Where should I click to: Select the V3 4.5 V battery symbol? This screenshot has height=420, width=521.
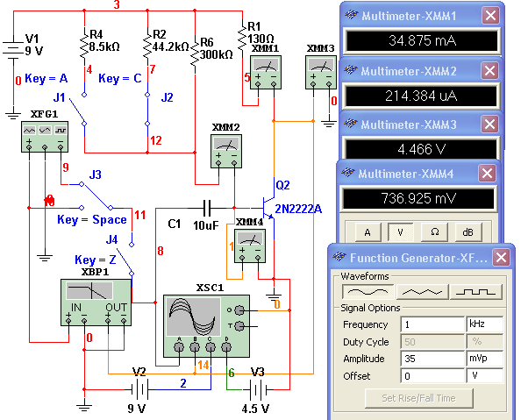258,389
